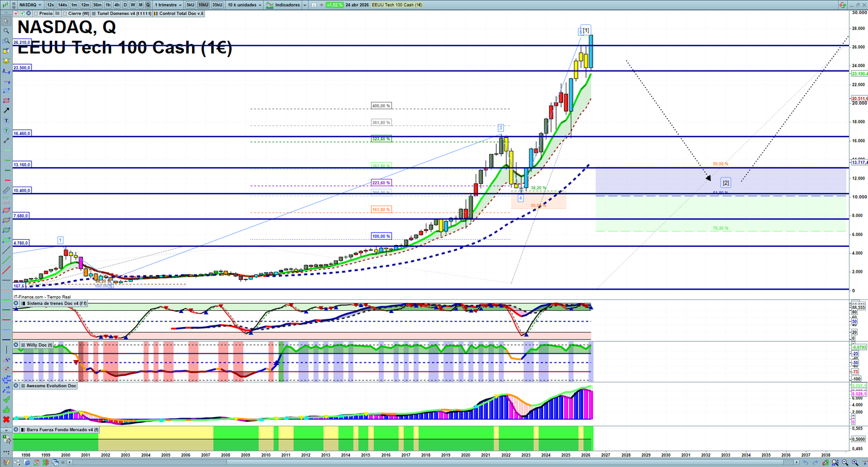The image size is (868, 467).
Task: Click the 16.460,0 price level label
Action: coord(22,133)
